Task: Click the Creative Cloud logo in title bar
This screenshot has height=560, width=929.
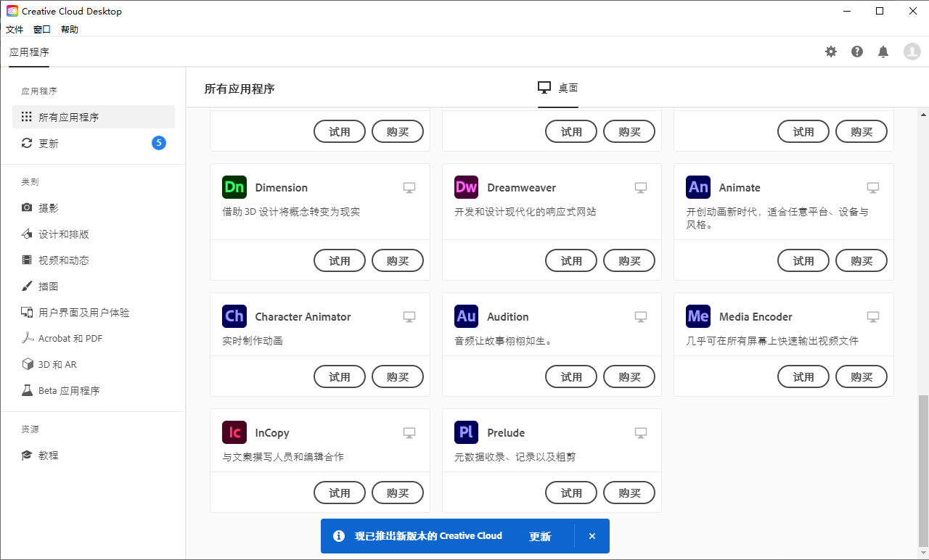Action: pyautogui.click(x=12, y=11)
